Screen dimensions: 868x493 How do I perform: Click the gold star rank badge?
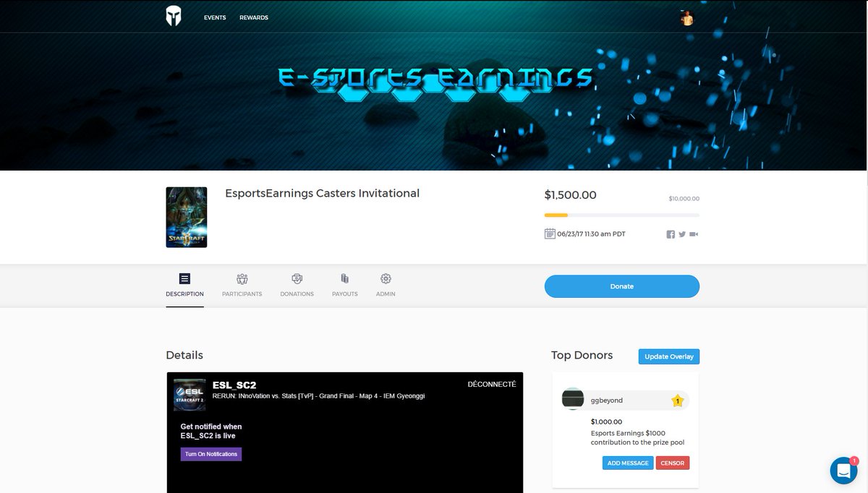click(678, 400)
